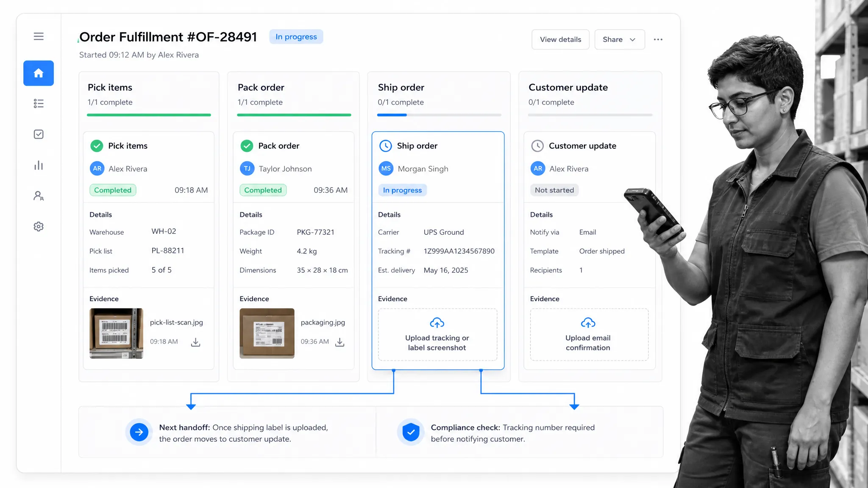868x488 pixels.
Task: Click dimensions value 35 × 28 × 18 cm
Action: pos(322,270)
